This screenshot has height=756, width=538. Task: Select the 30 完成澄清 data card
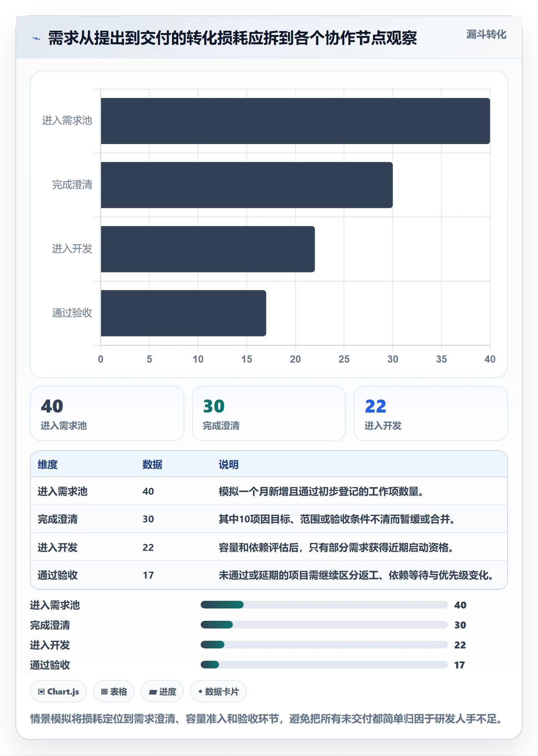pyautogui.click(x=269, y=413)
